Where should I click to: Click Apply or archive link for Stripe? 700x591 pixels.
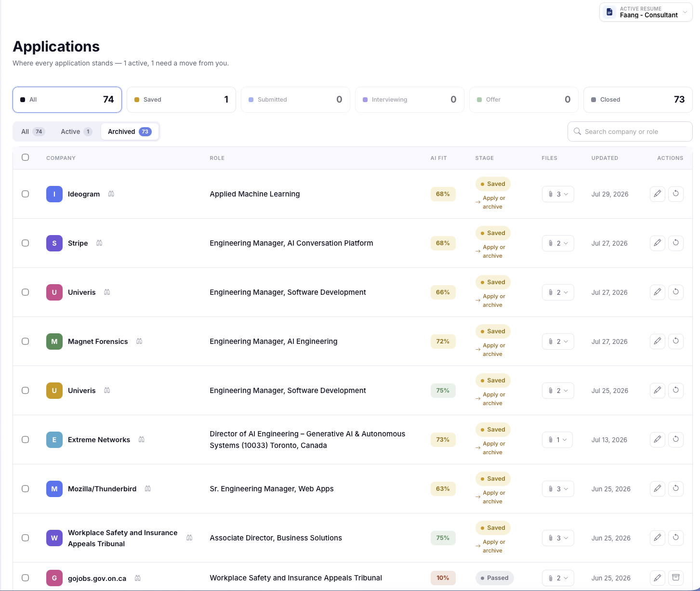(493, 251)
